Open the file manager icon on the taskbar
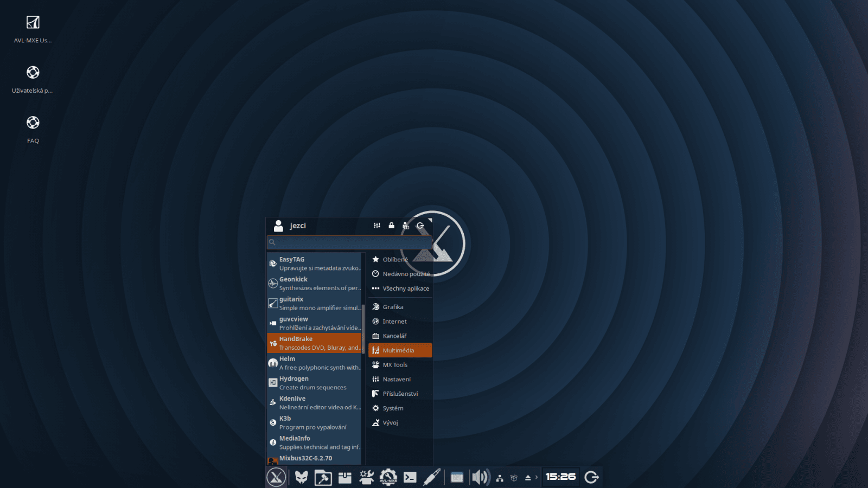Viewport: 868px width, 488px height. [x=323, y=478]
